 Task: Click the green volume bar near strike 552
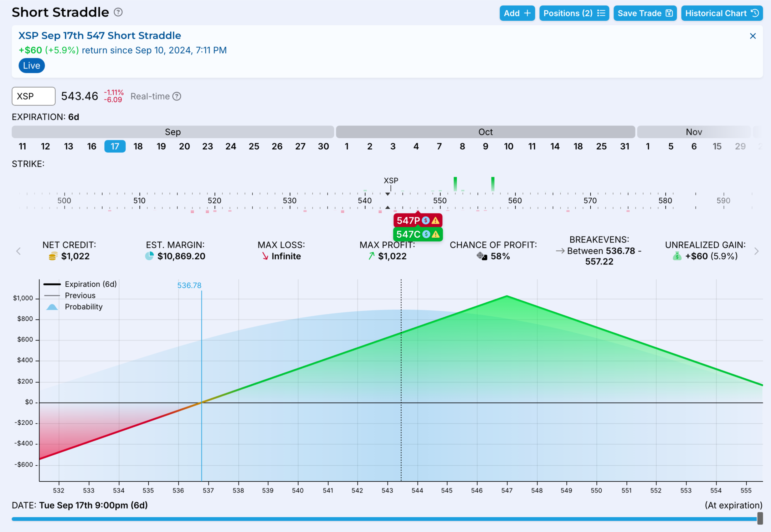[455, 184]
